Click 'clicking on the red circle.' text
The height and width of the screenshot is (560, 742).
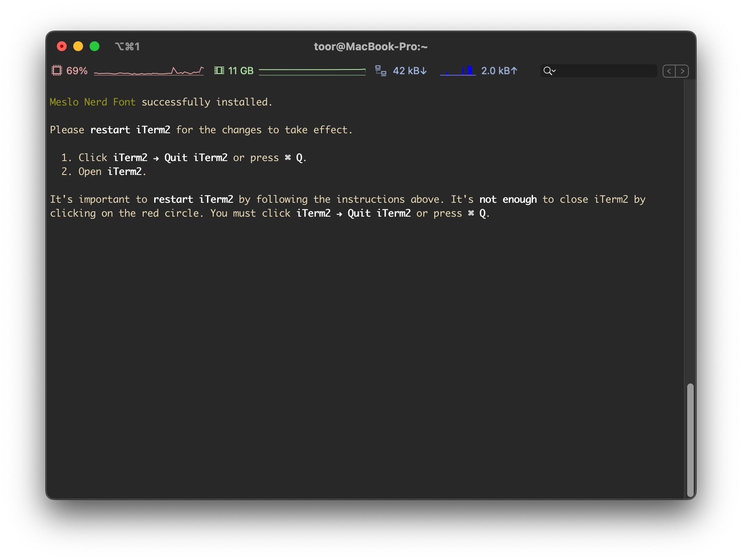pos(127,213)
